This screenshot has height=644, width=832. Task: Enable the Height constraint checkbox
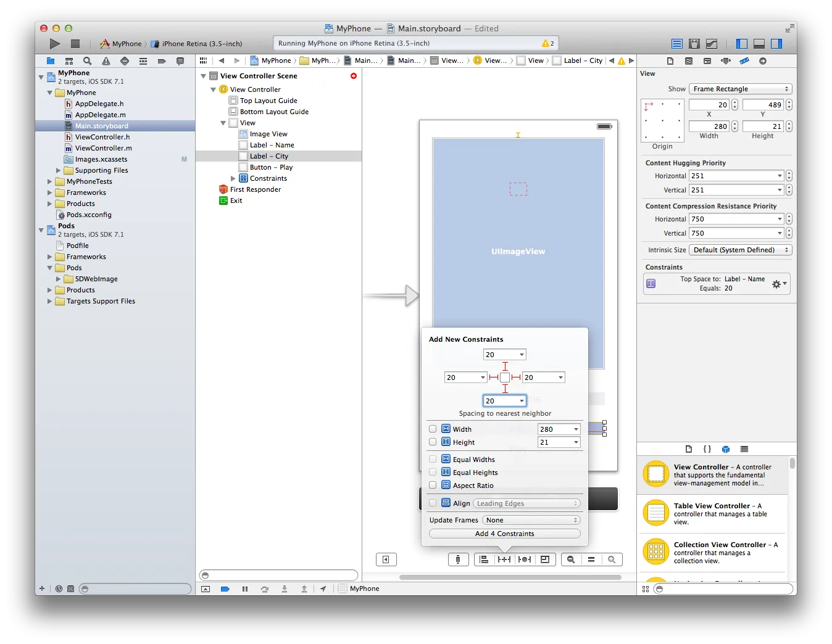coord(433,442)
